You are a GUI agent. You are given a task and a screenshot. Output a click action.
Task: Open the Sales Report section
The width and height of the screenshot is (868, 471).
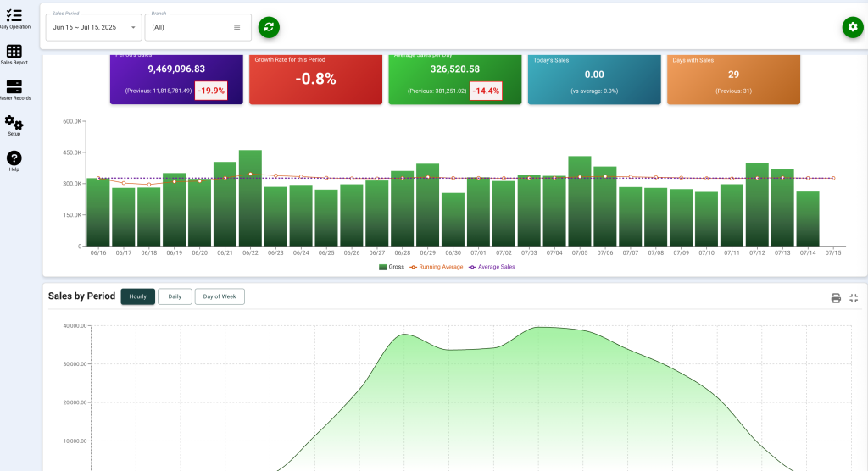[14, 53]
